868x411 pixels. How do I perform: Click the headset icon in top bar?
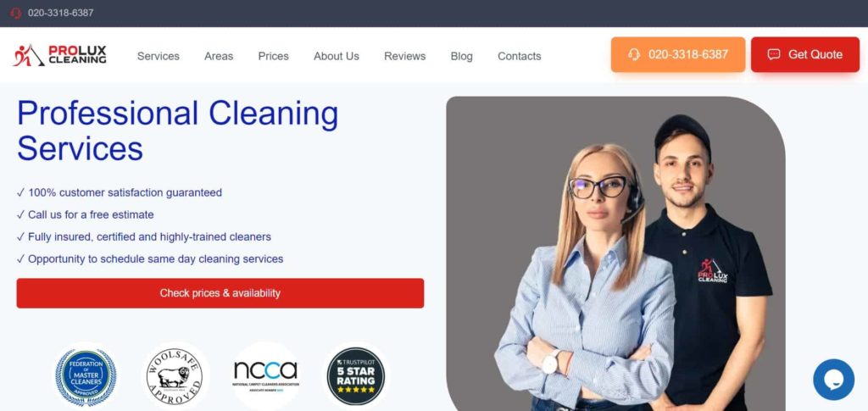(x=15, y=13)
